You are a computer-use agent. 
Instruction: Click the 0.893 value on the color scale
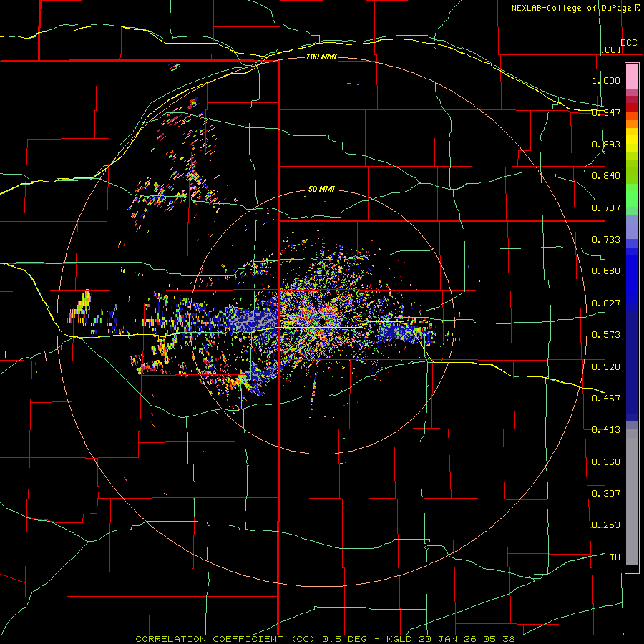coord(606,144)
